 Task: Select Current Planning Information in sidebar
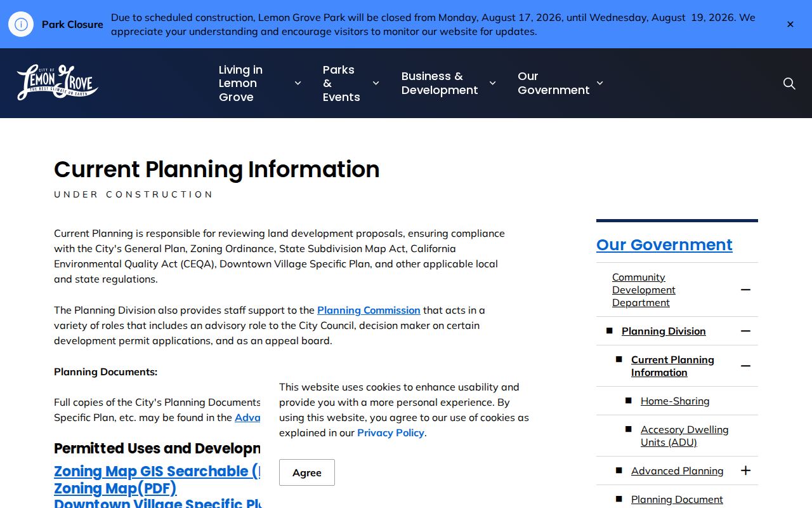click(x=672, y=366)
